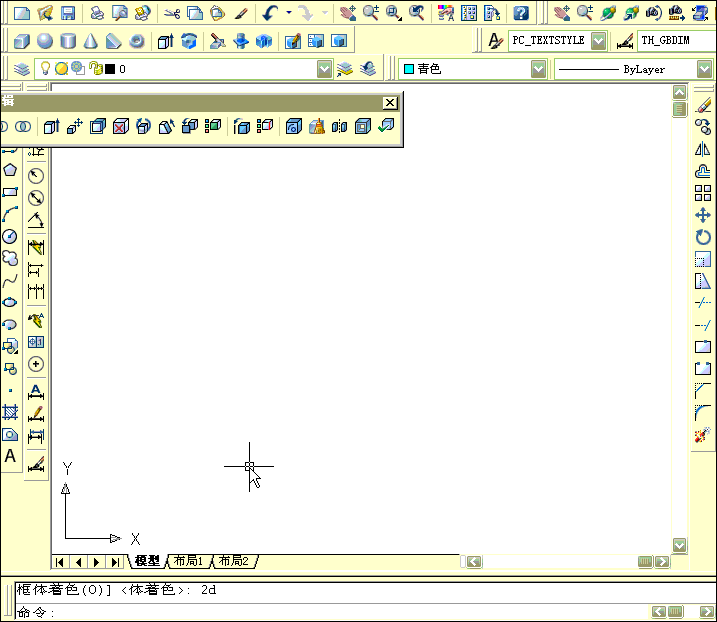Switch to the 模型 tab
Viewport: 717px width, 622px height.
[x=148, y=561]
